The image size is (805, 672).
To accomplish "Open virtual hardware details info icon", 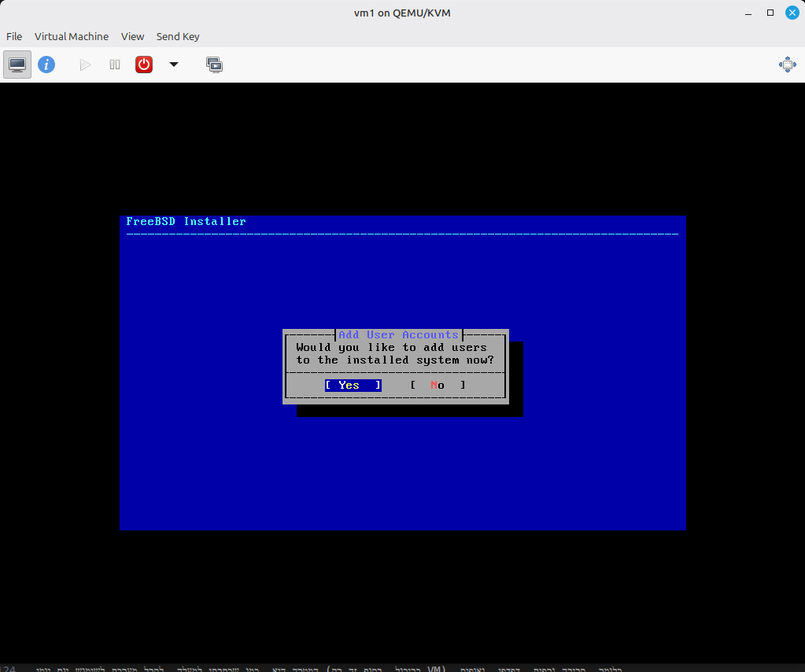I will pos(46,65).
